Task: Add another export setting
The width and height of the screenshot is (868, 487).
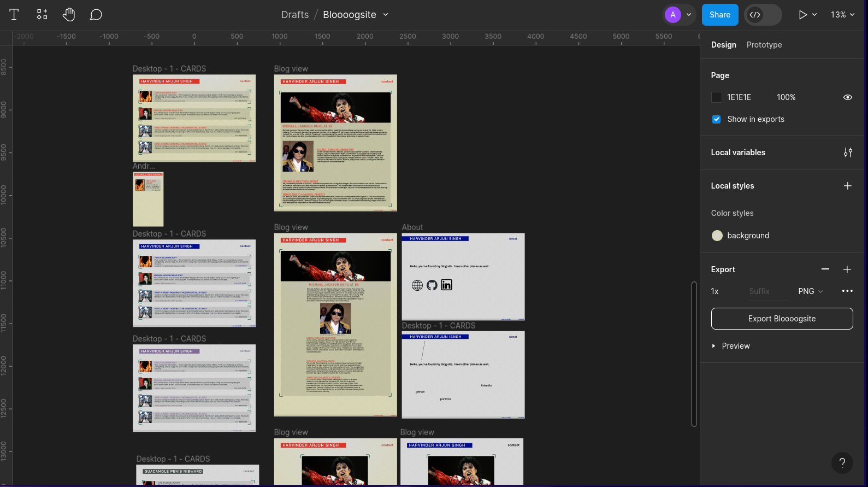Action: click(x=847, y=269)
